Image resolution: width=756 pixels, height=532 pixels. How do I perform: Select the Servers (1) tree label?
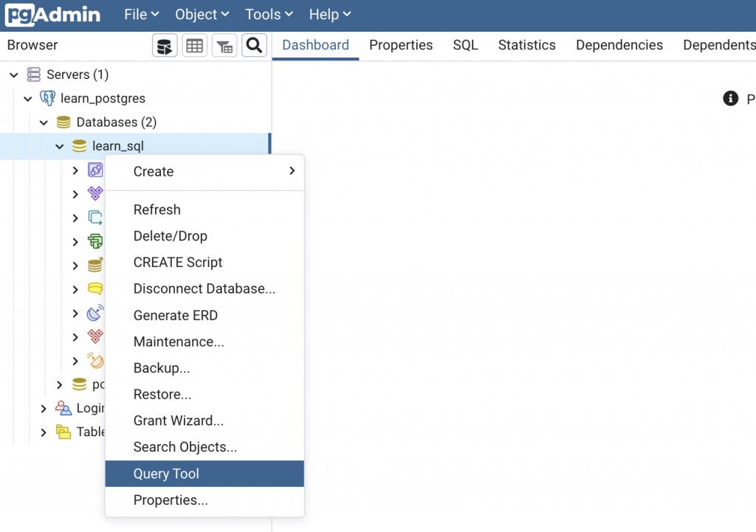pyautogui.click(x=78, y=75)
